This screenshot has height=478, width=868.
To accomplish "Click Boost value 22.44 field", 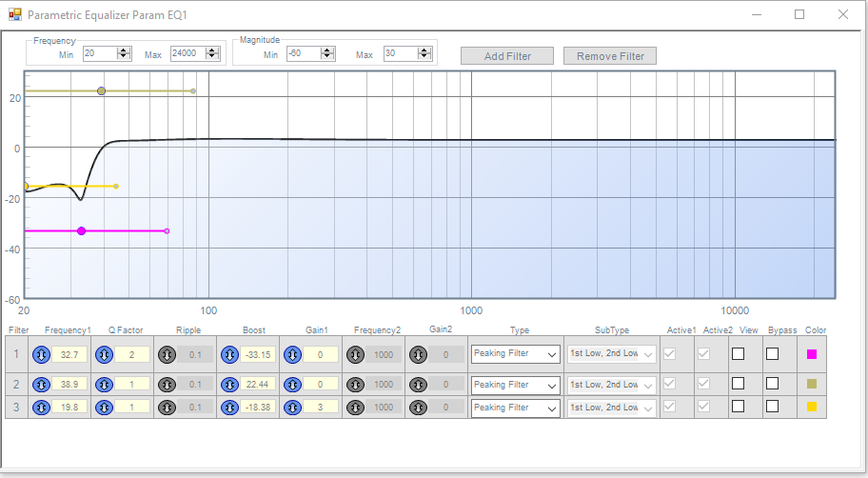I will pos(258,384).
